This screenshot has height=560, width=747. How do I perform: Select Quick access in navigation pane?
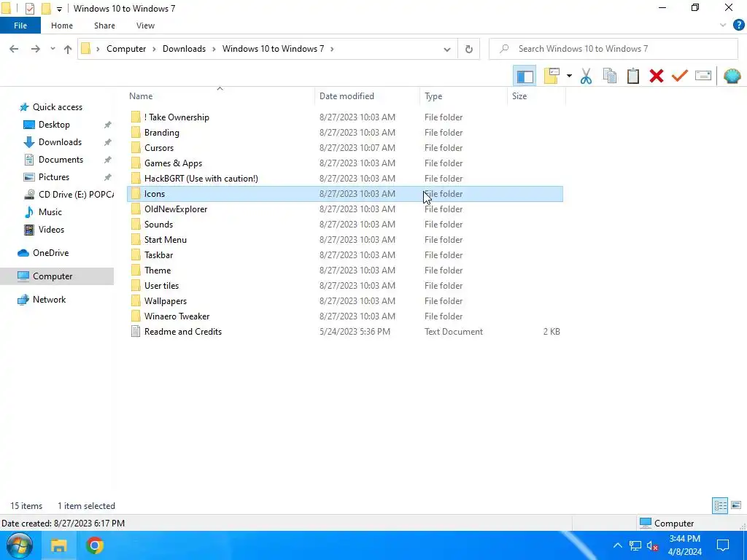pos(57,107)
